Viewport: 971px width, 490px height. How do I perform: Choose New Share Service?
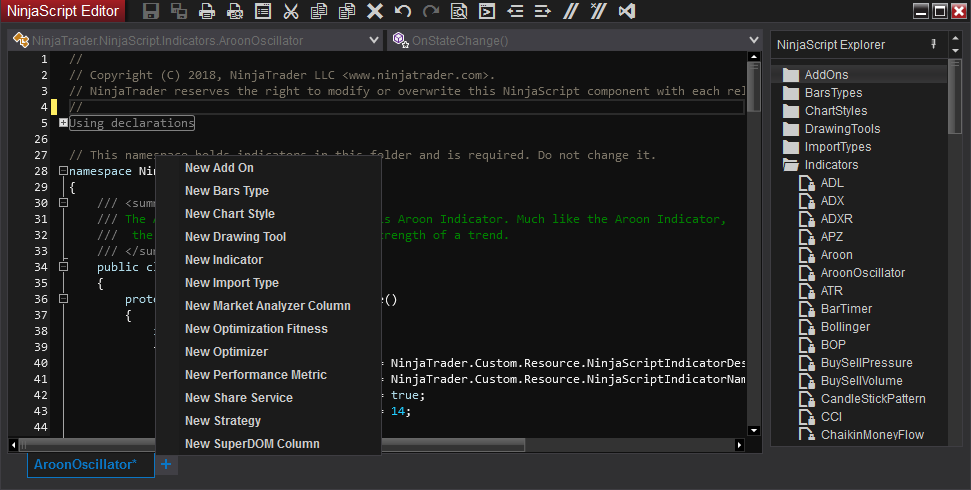268,398
